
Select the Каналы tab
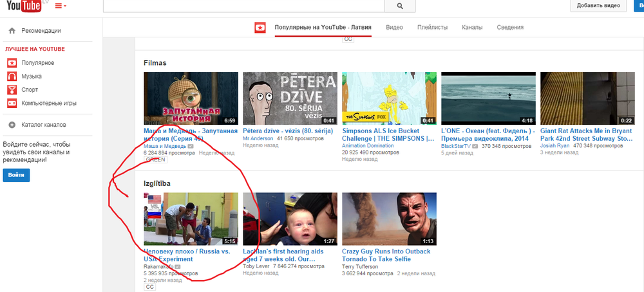[472, 28]
